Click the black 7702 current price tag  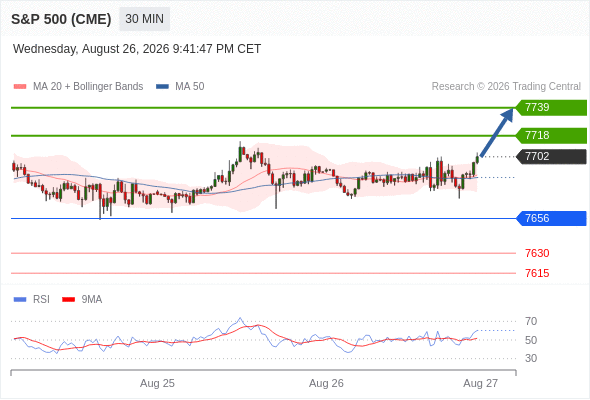pyautogui.click(x=551, y=157)
